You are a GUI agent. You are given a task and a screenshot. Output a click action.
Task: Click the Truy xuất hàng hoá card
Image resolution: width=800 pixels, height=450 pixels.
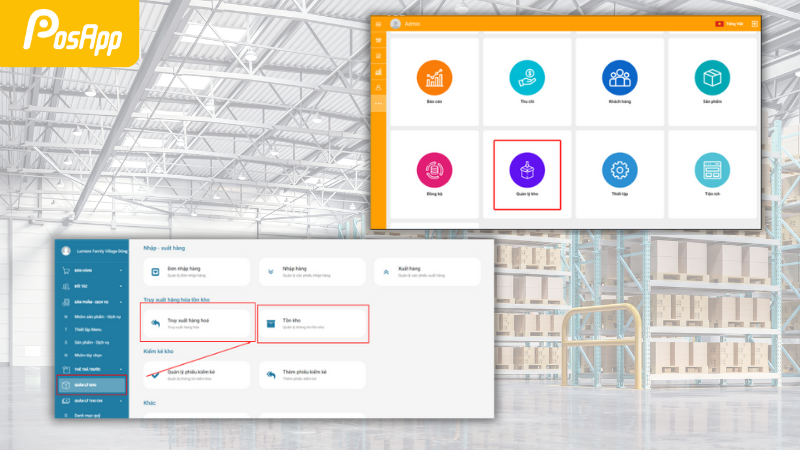coord(197,322)
